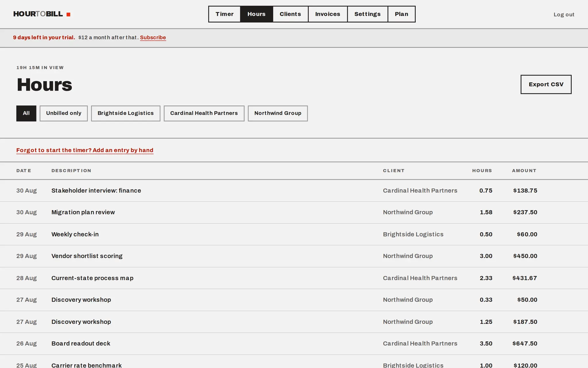Viewport: 588px width, 368px height.
Task: Click the $431.67 amount
Action: coord(525,278)
